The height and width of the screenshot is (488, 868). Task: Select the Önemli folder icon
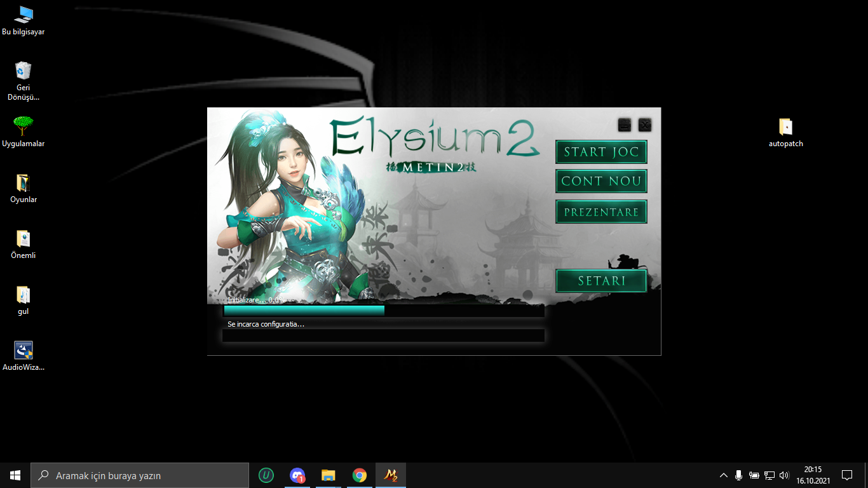[23, 244]
